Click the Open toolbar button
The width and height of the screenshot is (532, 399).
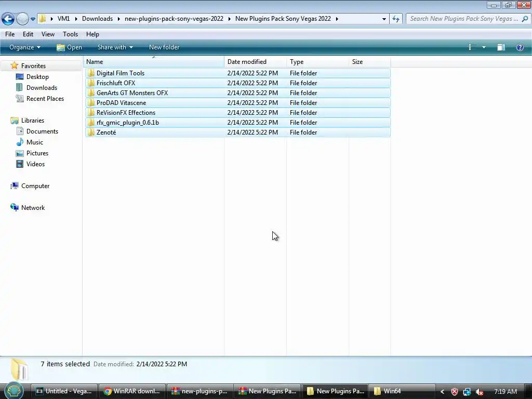click(69, 47)
